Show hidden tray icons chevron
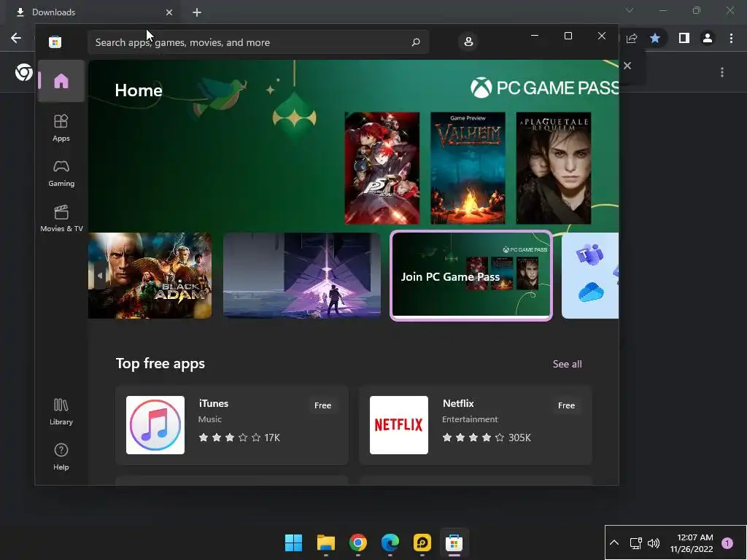Screen dimensions: 747x560 click(x=614, y=542)
